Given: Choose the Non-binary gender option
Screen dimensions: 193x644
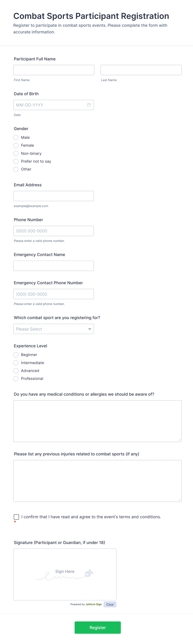Looking at the screenshot, I should pyautogui.click(x=16, y=154).
